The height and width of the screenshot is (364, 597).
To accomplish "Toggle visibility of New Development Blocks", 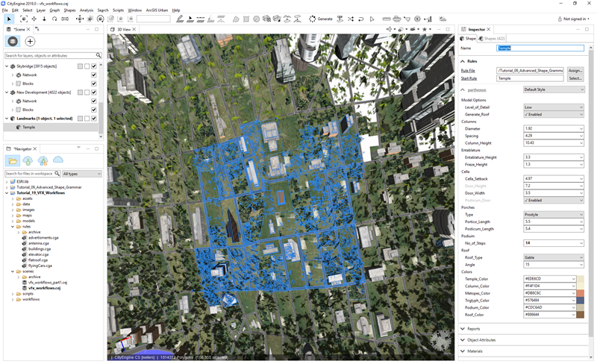I will (94, 110).
